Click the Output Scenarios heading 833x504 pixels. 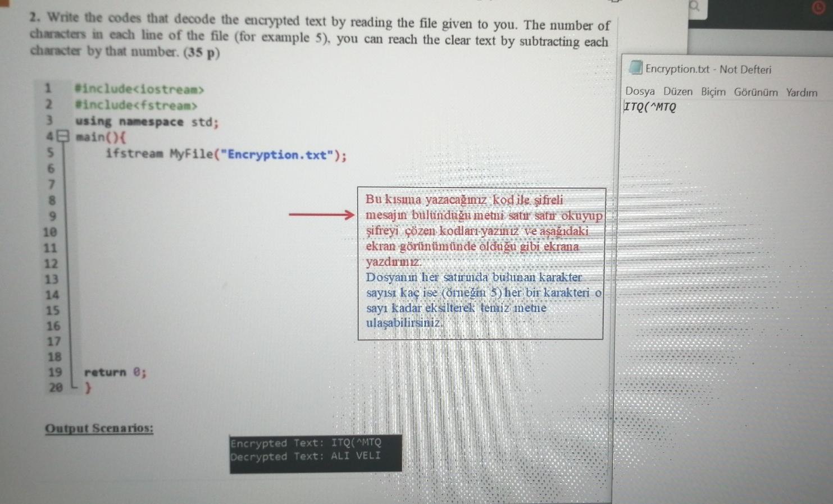[x=99, y=428]
